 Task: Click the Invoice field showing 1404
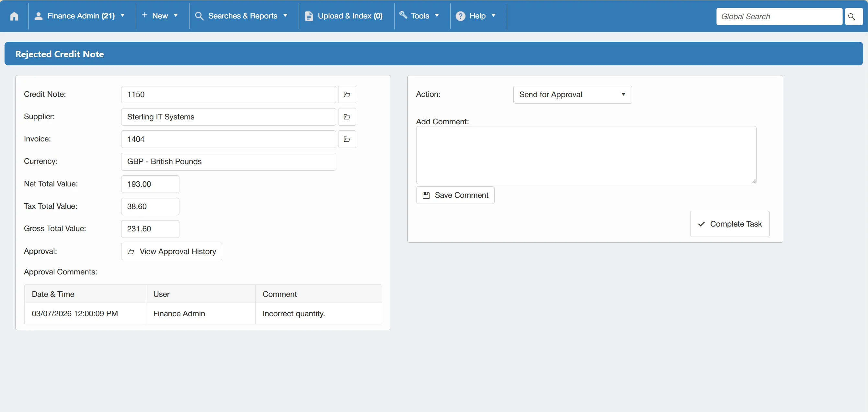point(228,139)
